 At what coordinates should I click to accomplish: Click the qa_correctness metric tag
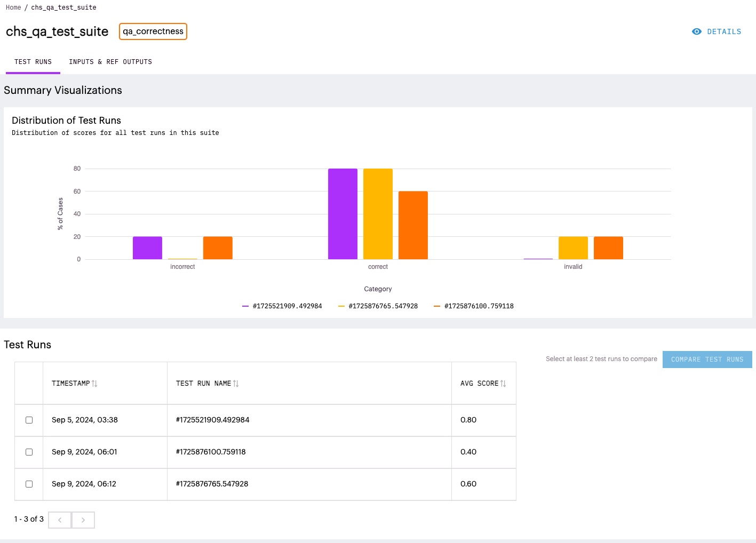click(x=153, y=31)
